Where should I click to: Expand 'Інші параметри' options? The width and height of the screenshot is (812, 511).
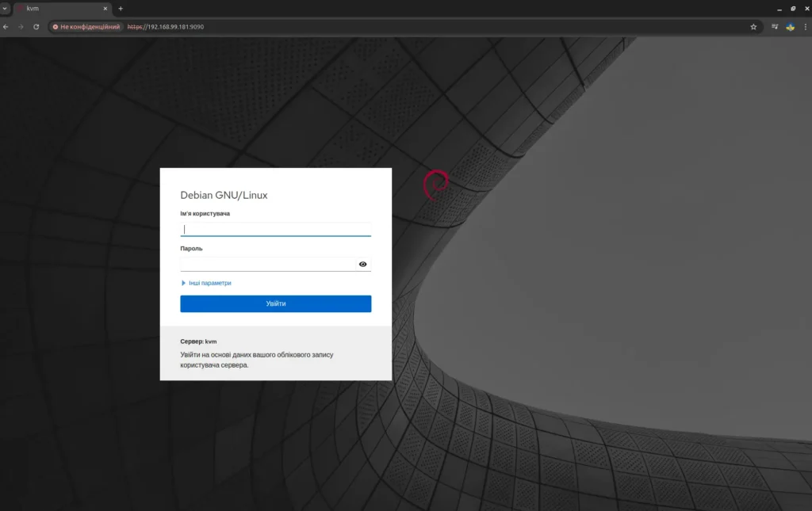point(207,283)
